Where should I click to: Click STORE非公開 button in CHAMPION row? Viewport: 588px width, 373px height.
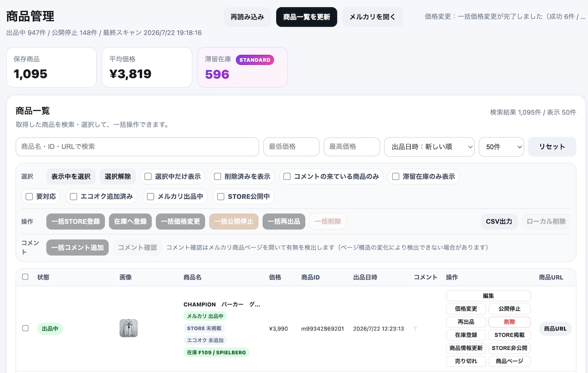pos(509,348)
